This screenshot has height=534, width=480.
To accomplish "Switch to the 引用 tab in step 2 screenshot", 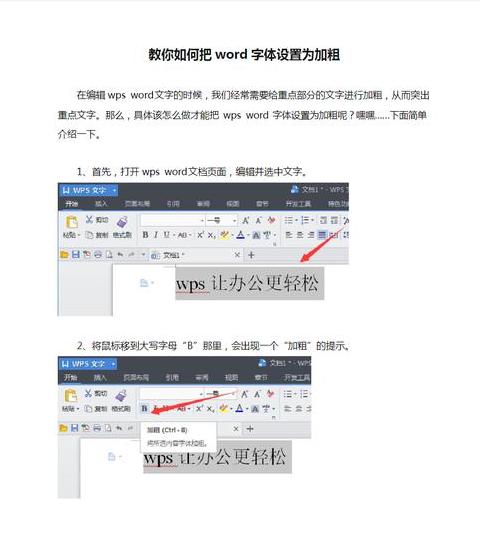I will tap(172, 377).
